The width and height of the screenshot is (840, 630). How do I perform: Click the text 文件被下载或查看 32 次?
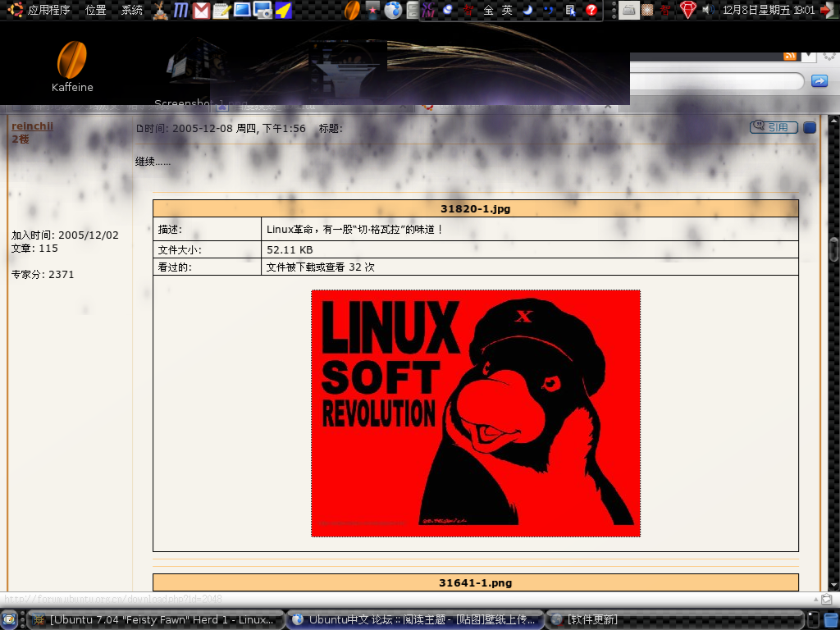click(x=321, y=267)
